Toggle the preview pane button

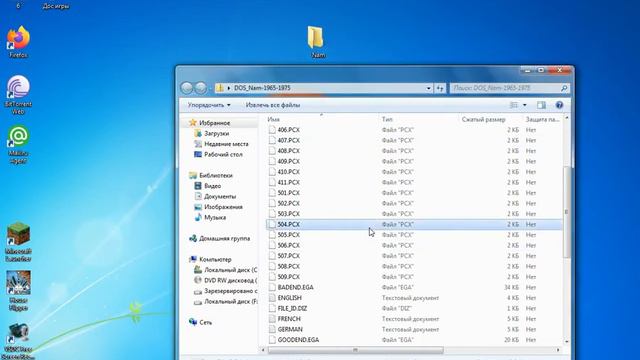coord(541,105)
